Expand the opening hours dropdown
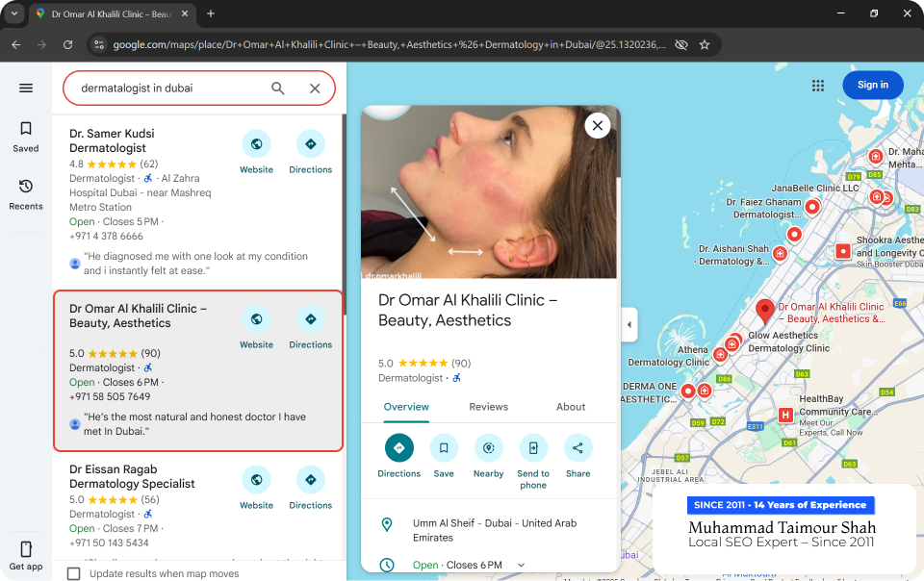The height and width of the screenshot is (581, 924). click(x=522, y=566)
